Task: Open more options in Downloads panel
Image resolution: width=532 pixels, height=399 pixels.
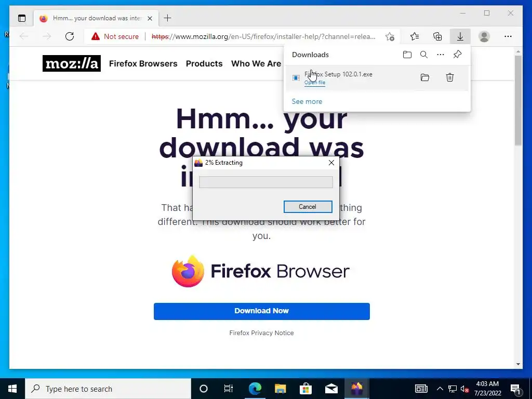Action: point(441,55)
